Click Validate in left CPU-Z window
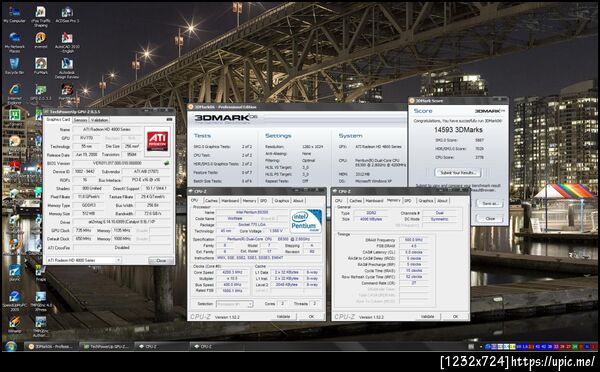Viewport: 600px width, 372px height. (x=284, y=317)
